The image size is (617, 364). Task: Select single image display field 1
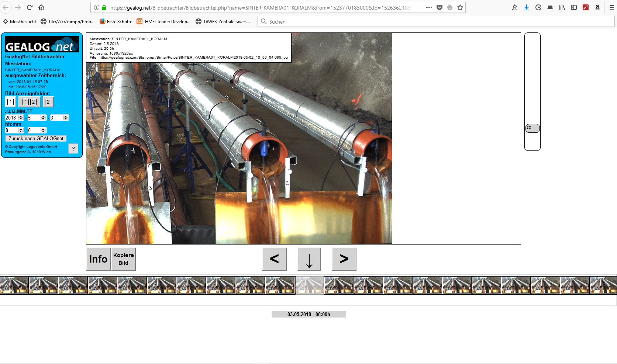click(11, 102)
